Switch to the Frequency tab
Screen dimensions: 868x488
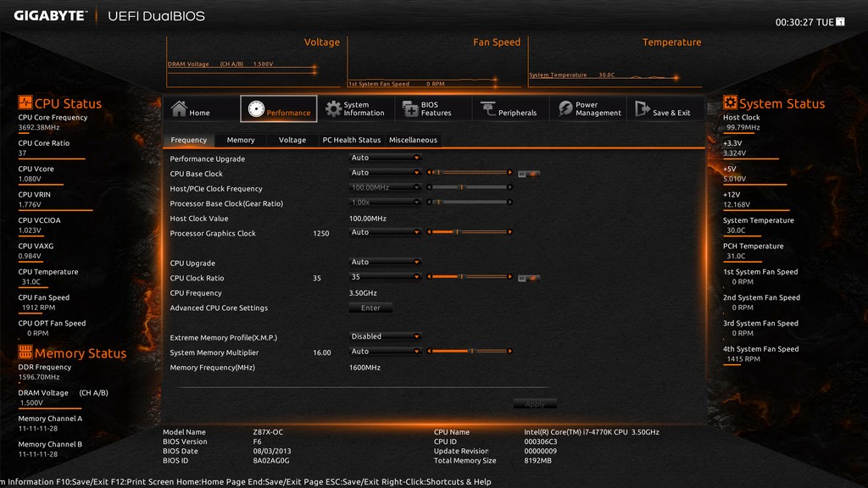pyautogui.click(x=189, y=140)
